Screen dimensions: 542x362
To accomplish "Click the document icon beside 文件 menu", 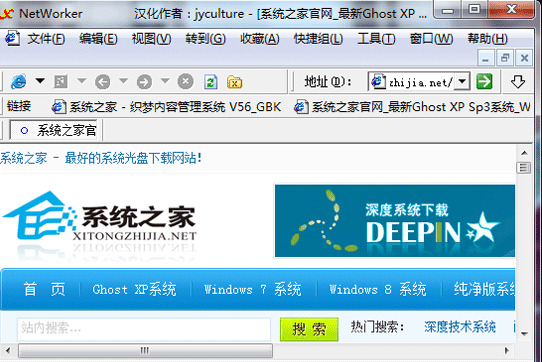I will click(12, 38).
